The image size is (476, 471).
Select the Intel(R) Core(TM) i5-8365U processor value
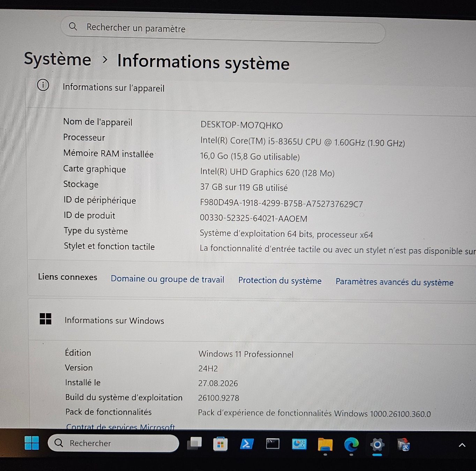(303, 141)
